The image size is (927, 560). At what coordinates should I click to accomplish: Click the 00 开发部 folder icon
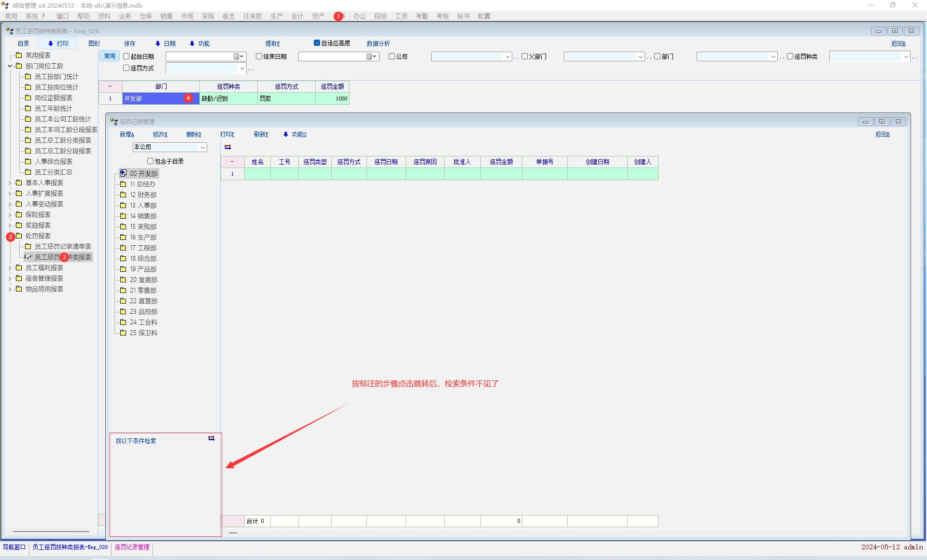click(123, 173)
